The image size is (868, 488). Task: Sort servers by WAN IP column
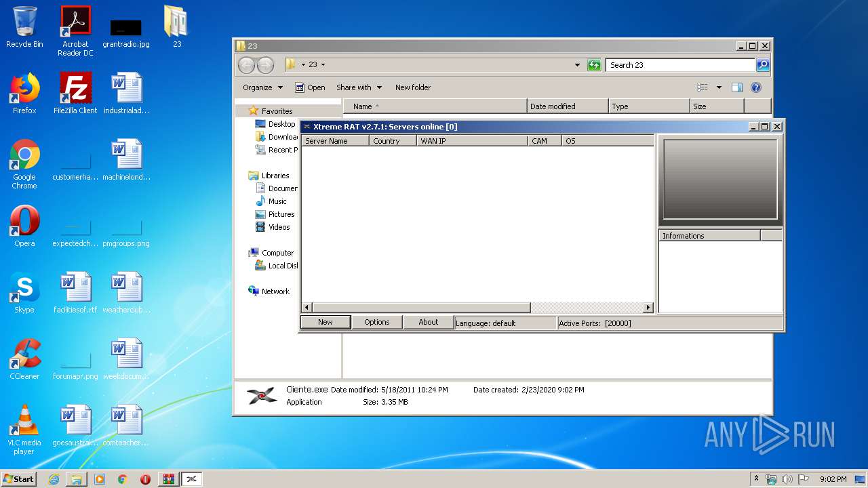[x=472, y=141]
